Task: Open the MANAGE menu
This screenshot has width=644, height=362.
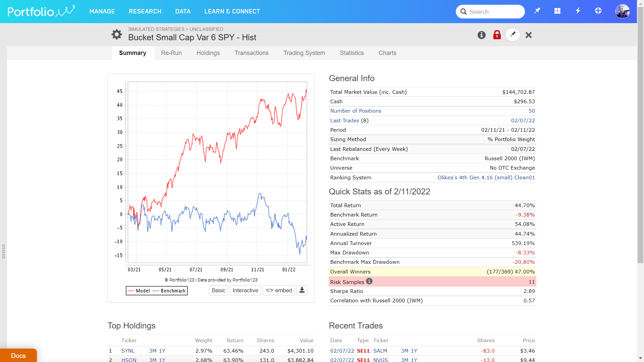Action: [x=102, y=11]
